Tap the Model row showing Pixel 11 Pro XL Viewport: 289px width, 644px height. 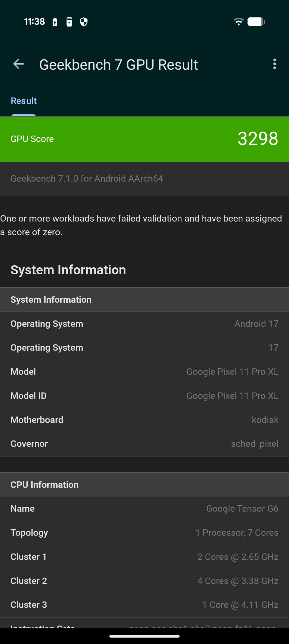pos(144,372)
